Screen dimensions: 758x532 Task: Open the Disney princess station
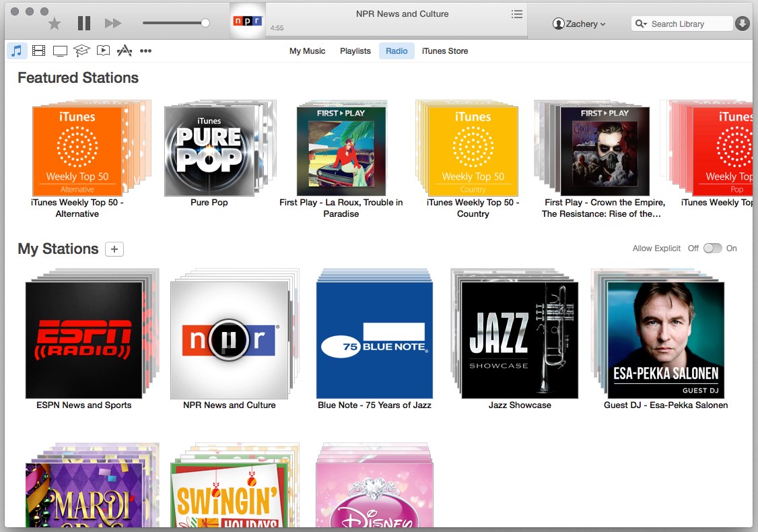pyautogui.click(x=375, y=495)
